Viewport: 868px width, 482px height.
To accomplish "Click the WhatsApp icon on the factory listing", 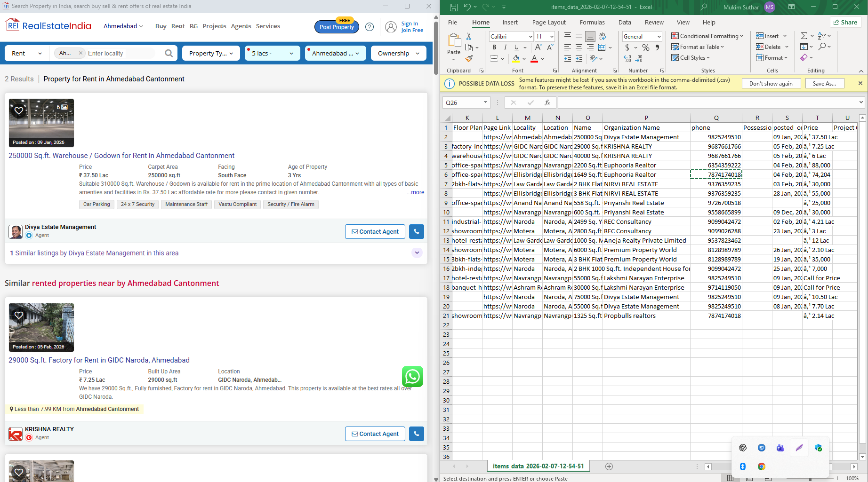I will point(413,376).
